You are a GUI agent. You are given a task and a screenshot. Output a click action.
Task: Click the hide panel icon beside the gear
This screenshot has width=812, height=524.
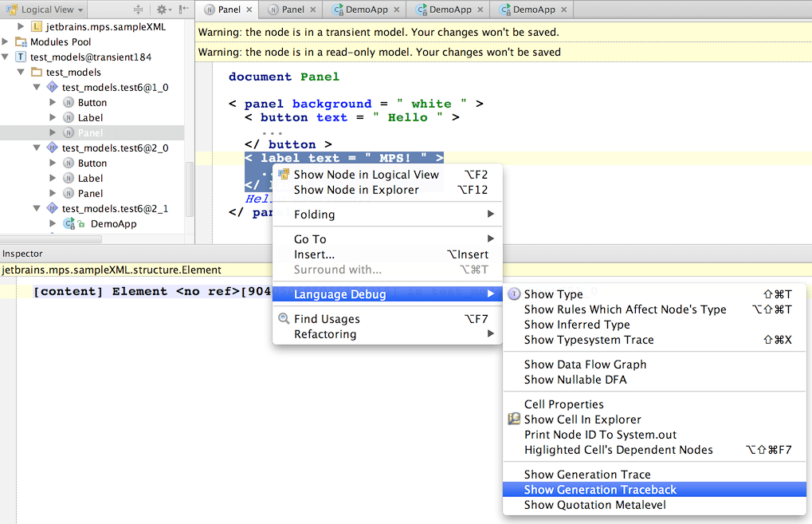pos(184,10)
